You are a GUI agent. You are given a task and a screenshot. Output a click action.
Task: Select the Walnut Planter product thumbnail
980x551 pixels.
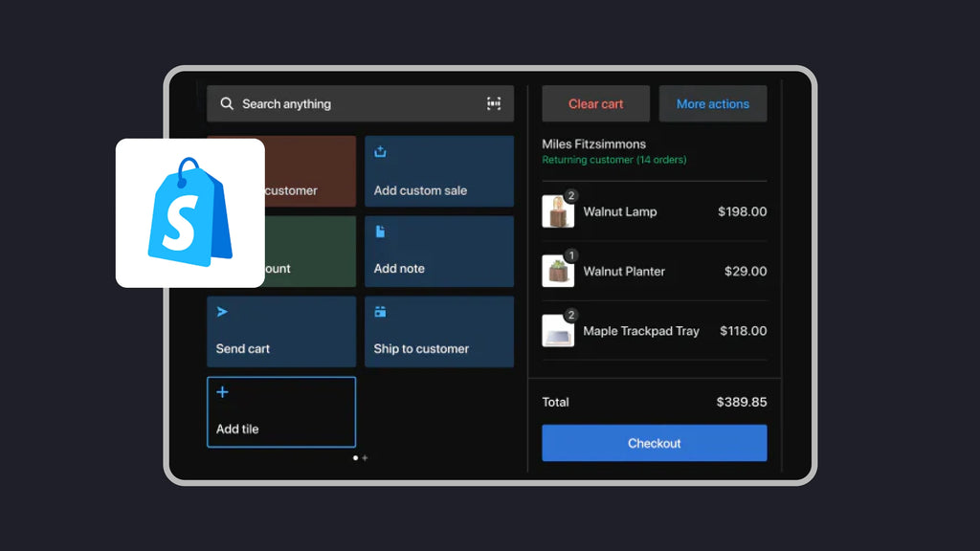557,272
